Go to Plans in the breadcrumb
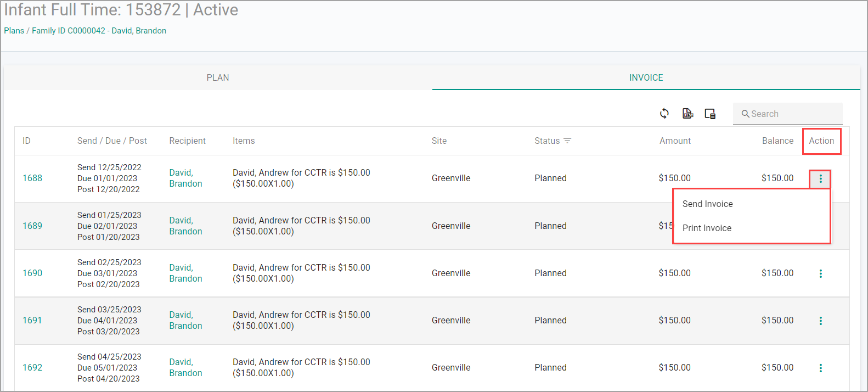 click(x=14, y=31)
